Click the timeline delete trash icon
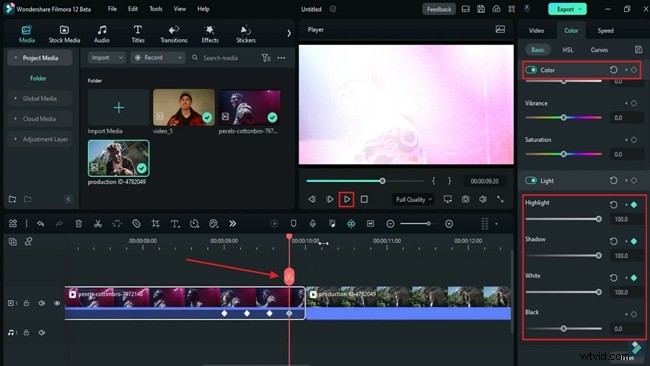This screenshot has height=366, width=650. click(78, 224)
